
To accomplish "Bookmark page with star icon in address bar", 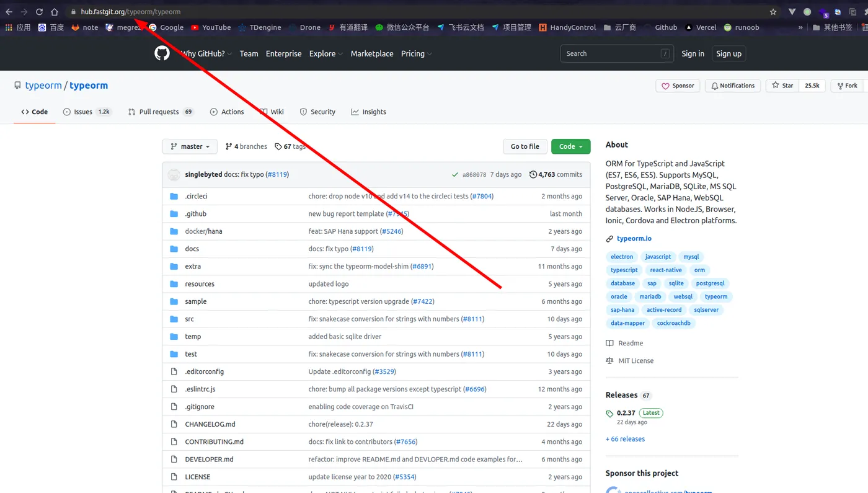I will pyautogui.click(x=773, y=12).
